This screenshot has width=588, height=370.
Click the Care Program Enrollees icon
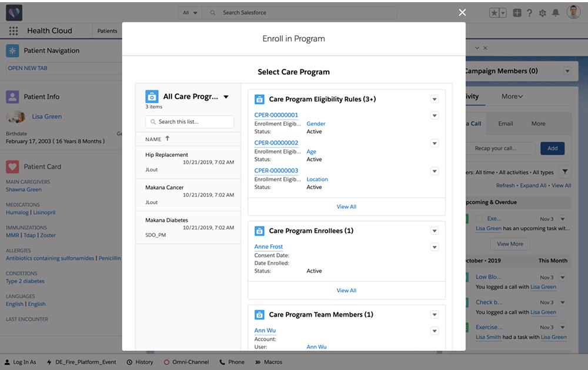259,231
